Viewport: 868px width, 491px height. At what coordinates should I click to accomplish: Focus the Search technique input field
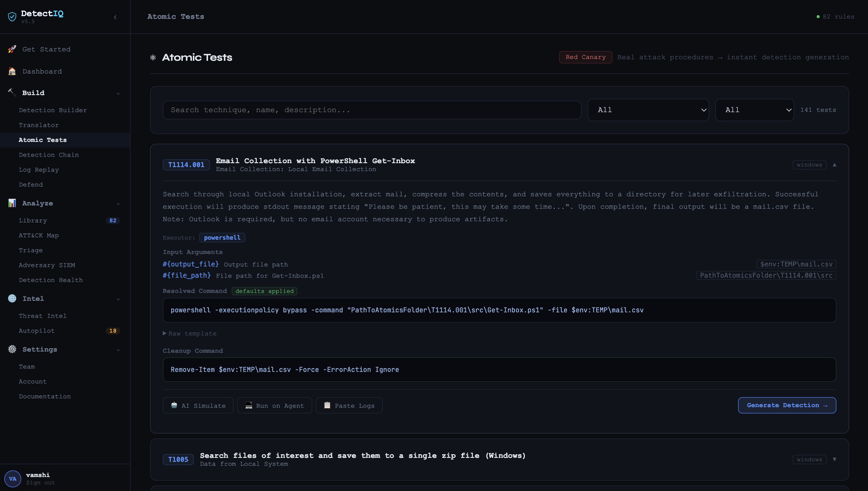pyautogui.click(x=372, y=110)
